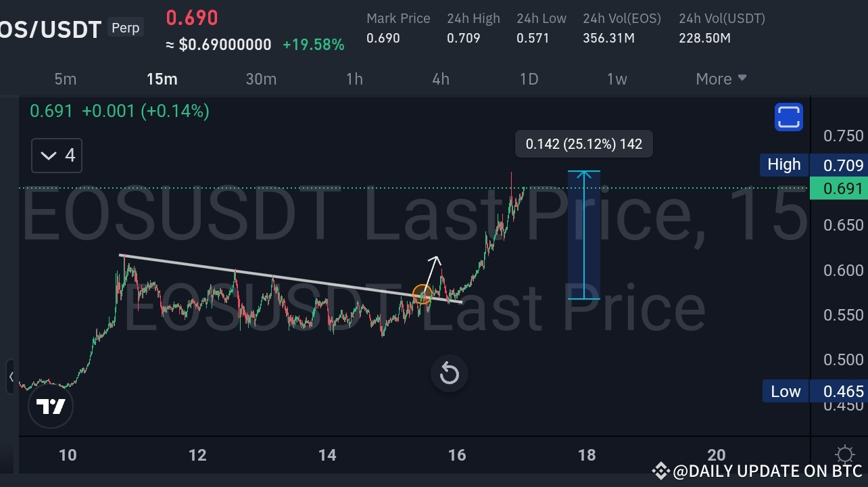The image size is (868, 487).
Task: Click the brightness sun icon near bottom right
Action: point(844,455)
